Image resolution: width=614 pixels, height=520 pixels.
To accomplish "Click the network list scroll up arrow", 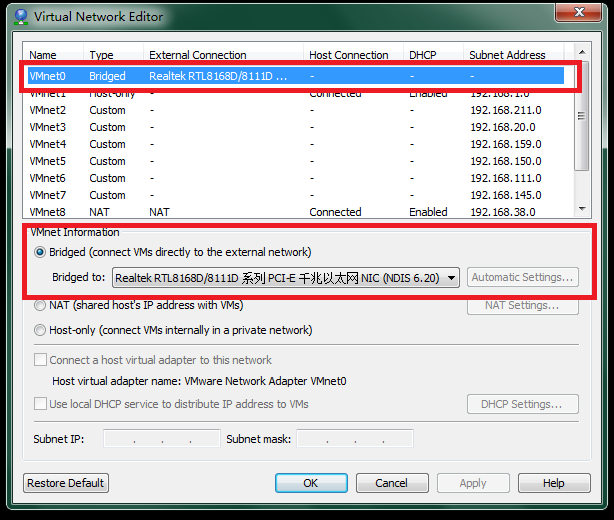I will [582, 52].
